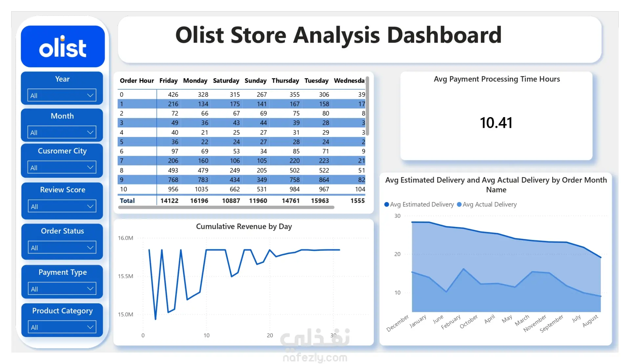Click the Avg Estimated Delivery legend marker
Viewport: 630px width, 364px height.
pyautogui.click(x=387, y=205)
